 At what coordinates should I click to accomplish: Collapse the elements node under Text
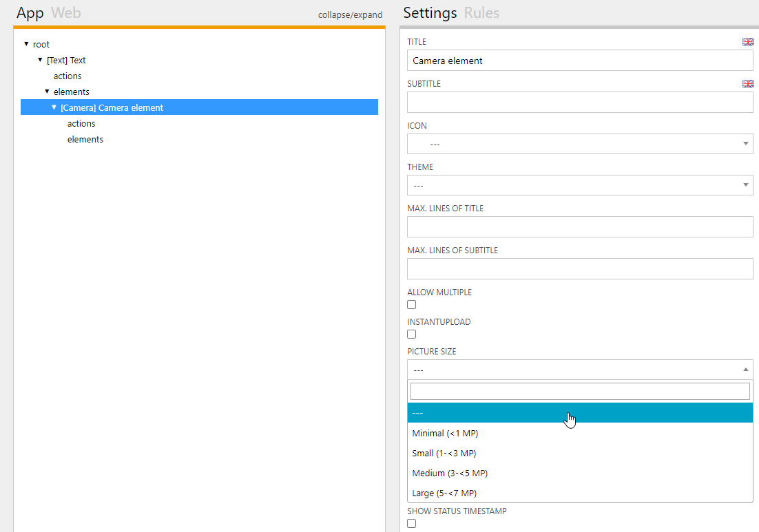pos(47,92)
